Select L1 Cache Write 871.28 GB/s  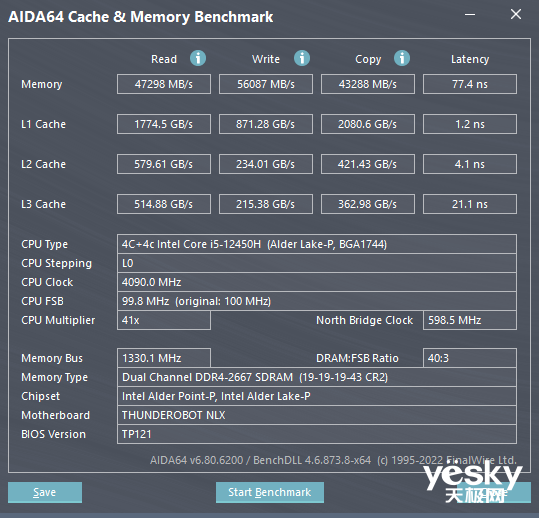coord(266,124)
